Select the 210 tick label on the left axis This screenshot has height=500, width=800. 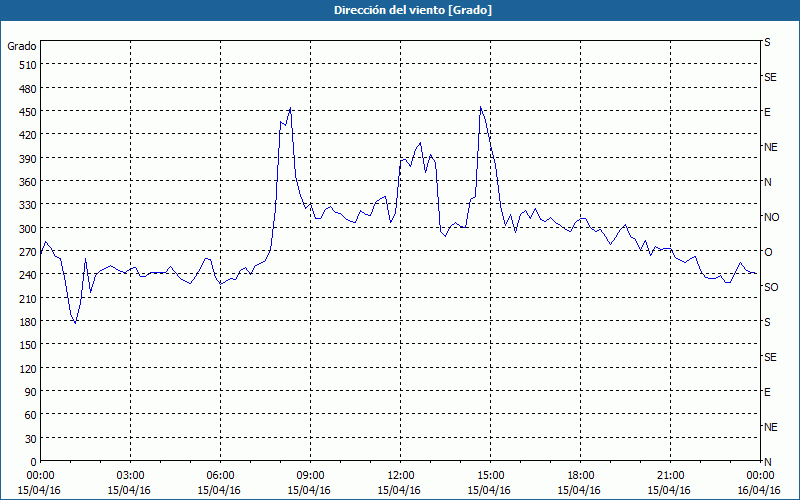click(x=28, y=298)
